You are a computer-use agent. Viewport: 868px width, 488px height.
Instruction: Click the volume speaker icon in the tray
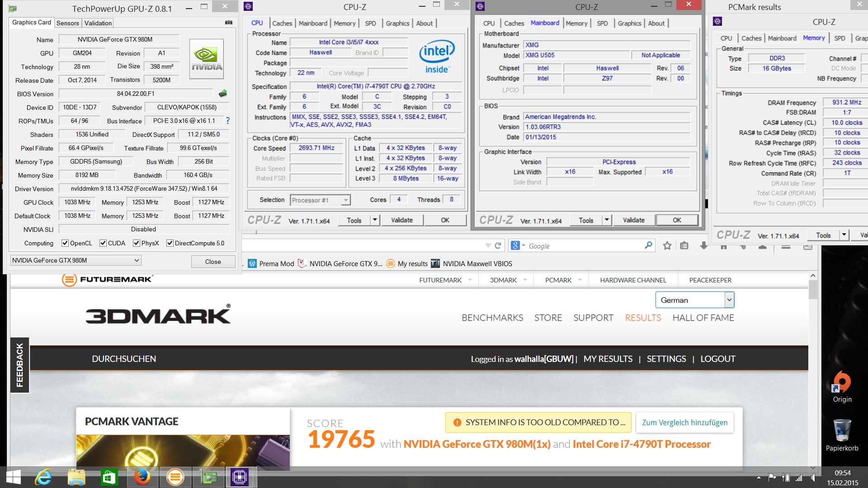[814, 478]
